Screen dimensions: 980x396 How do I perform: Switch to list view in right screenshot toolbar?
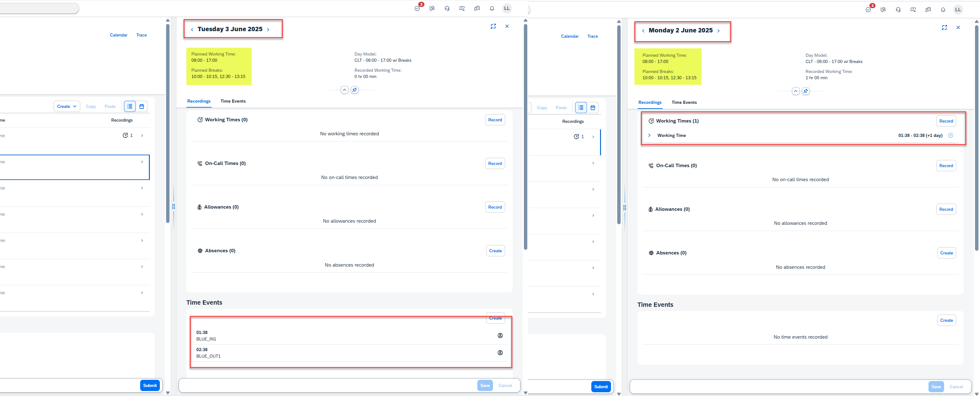pos(581,108)
